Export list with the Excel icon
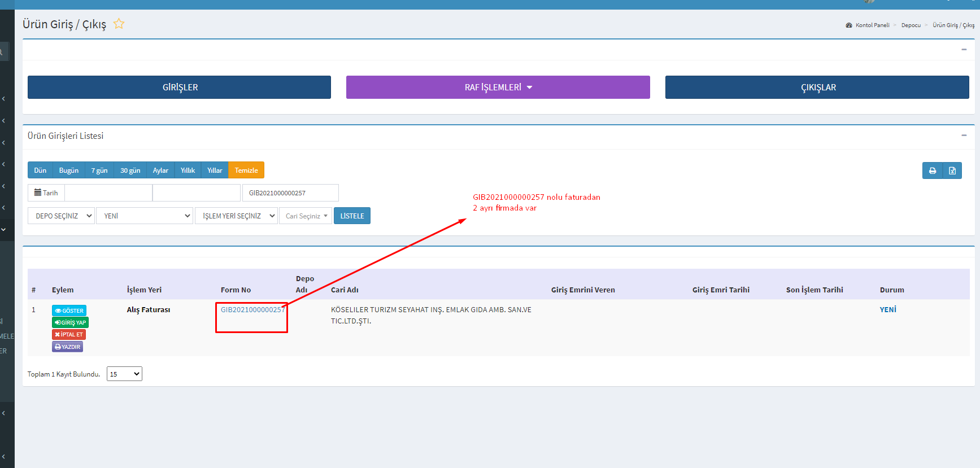 [x=952, y=170]
